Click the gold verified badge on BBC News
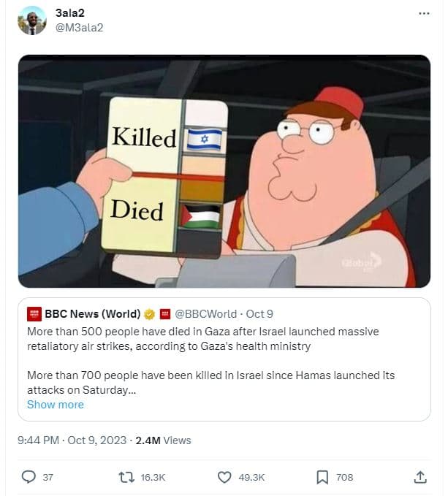The width and height of the screenshot is (448, 496). coord(148,314)
